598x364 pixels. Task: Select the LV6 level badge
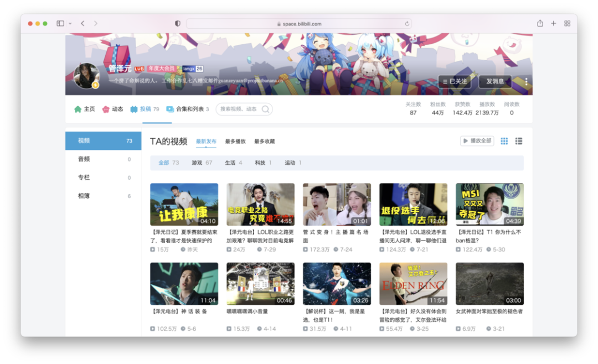(x=139, y=69)
